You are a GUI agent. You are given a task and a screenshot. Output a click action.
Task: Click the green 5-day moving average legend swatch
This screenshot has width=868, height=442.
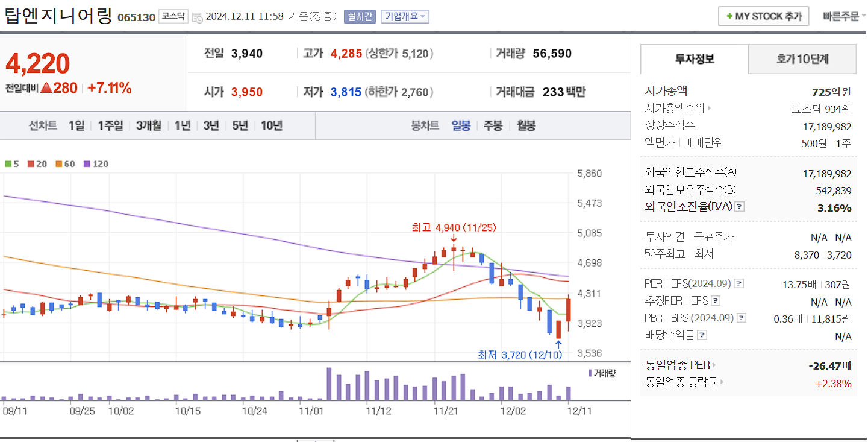(x=8, y=164)
